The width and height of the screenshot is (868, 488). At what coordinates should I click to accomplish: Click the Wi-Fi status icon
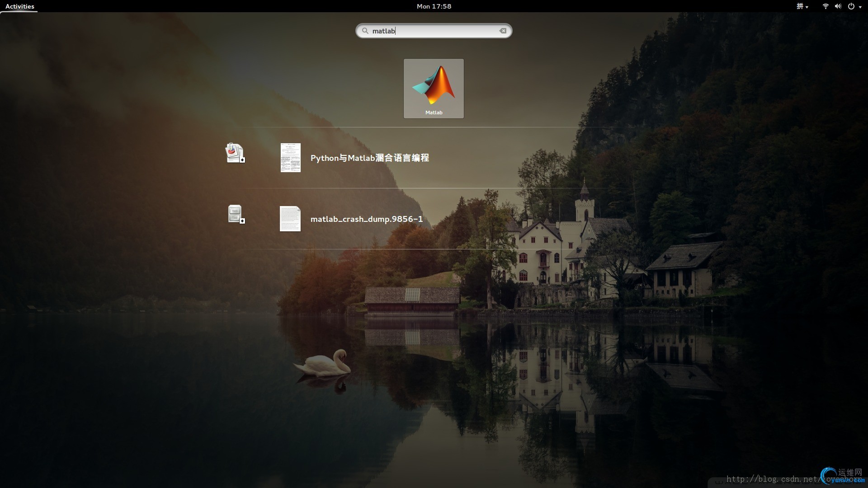coord(826,6)
